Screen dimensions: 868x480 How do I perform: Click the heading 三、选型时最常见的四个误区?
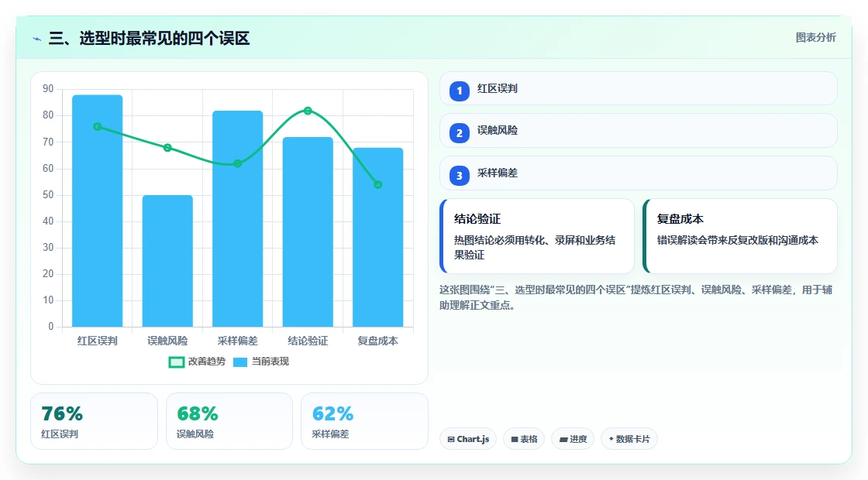(x=150, y=38)
